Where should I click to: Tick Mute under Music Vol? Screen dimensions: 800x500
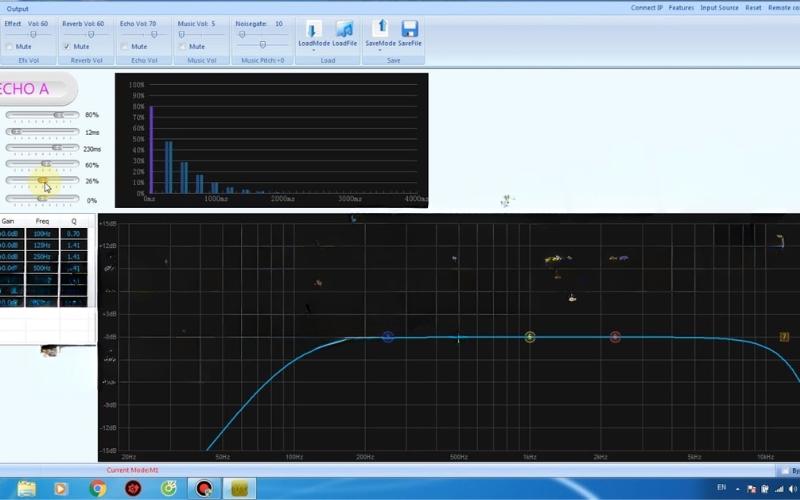click(182, 46)
